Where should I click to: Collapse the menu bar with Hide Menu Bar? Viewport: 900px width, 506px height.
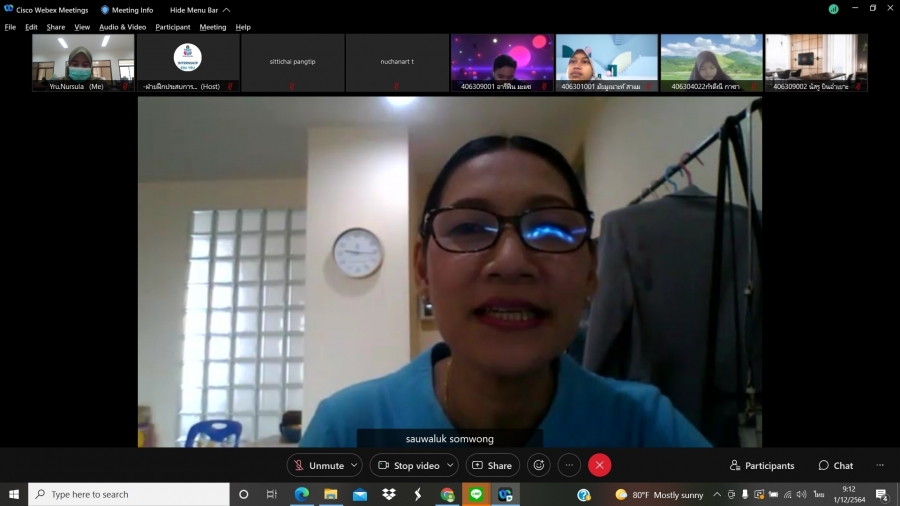coord(199,10)
